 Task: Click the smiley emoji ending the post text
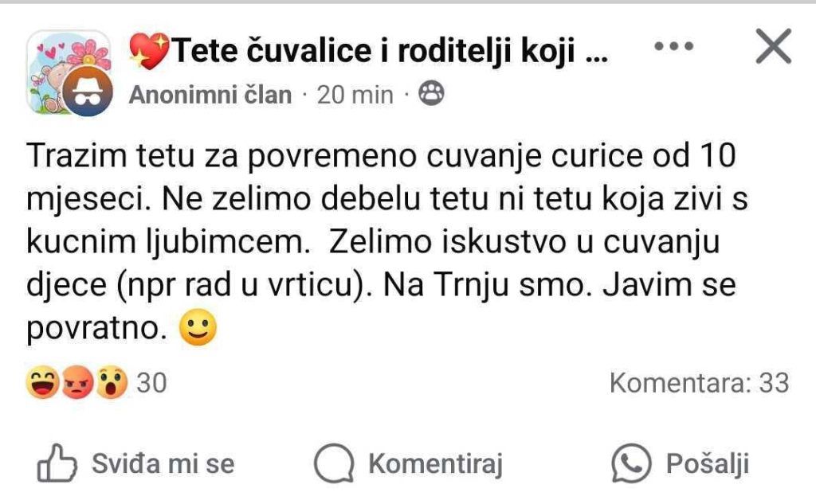pyautogui.click(x=198, y=329)
